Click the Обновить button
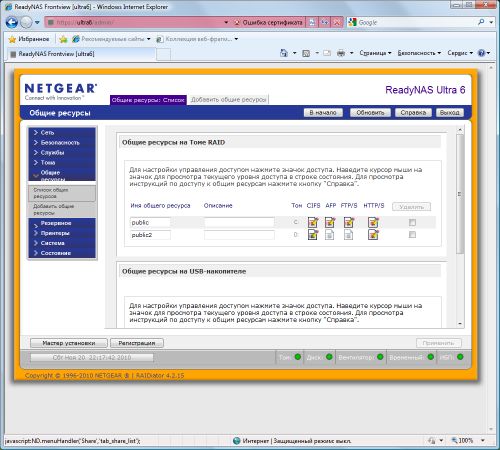This screenshot has height=450, width=500. click(x=370, y=113)
